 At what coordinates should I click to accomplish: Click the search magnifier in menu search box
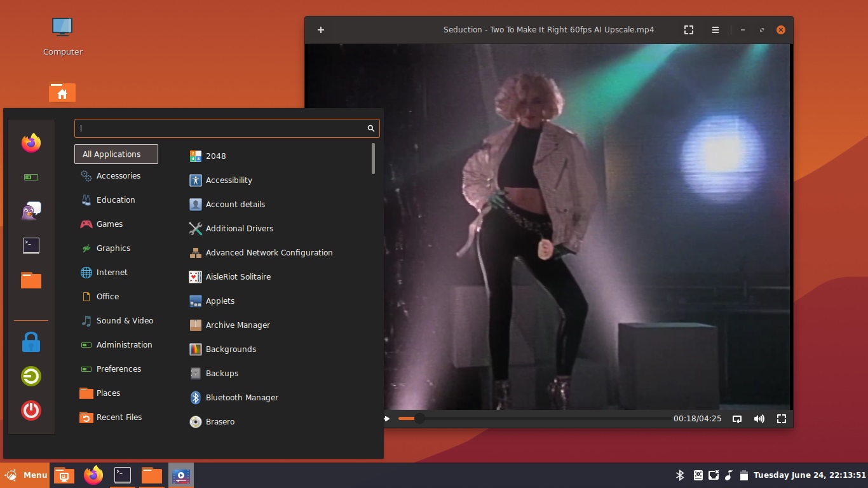pyautogui.click(x=371, y=128)
